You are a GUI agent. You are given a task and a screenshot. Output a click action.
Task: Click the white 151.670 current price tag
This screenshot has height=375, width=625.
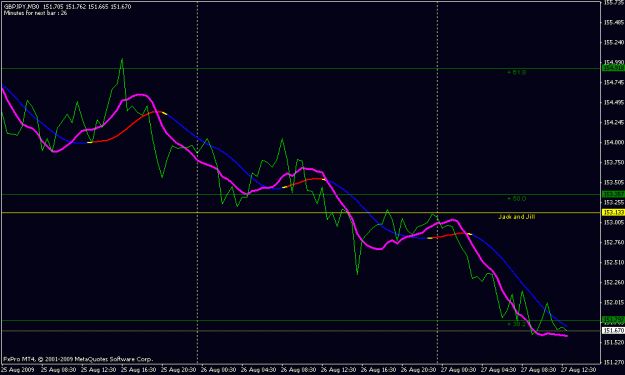click(613, 330)
